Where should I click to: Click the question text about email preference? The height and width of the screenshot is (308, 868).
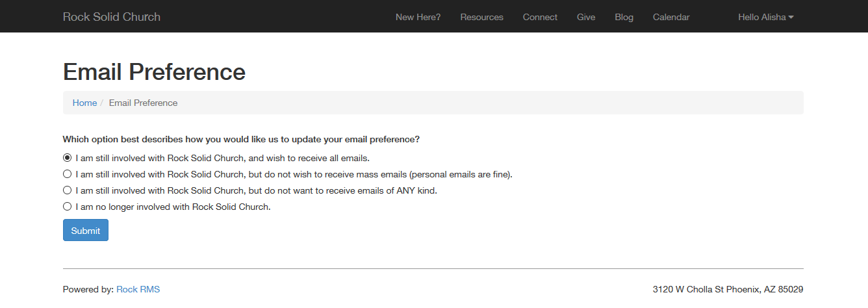pyautogui.click(x=241, y=139)
